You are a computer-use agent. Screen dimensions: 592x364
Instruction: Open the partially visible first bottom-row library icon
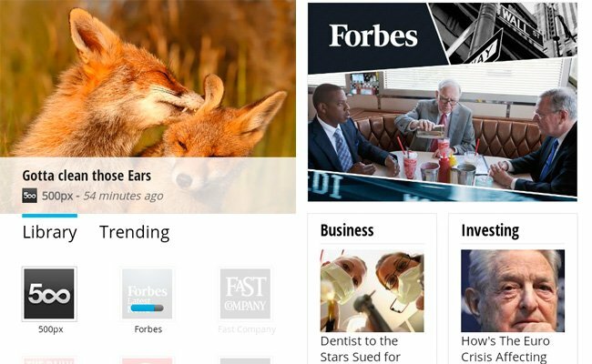(x=49, y=360)
